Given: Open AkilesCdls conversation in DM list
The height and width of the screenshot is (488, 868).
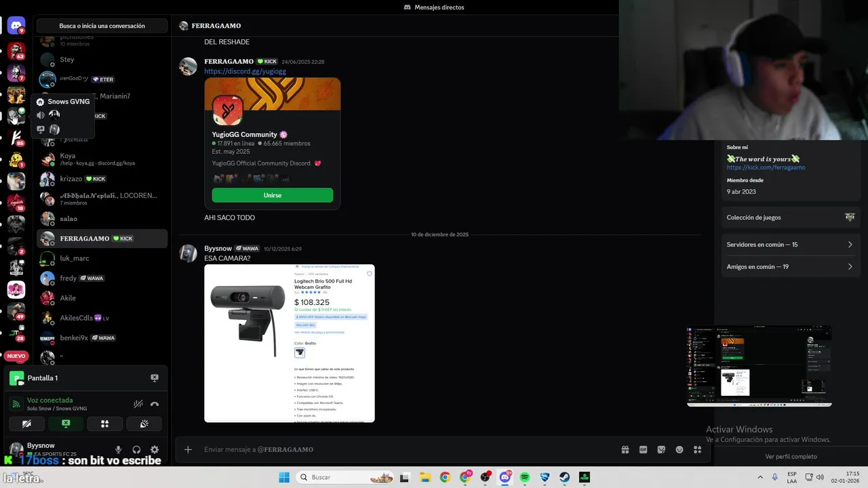Looking at the screenshot, I should [x=102, y=318].
